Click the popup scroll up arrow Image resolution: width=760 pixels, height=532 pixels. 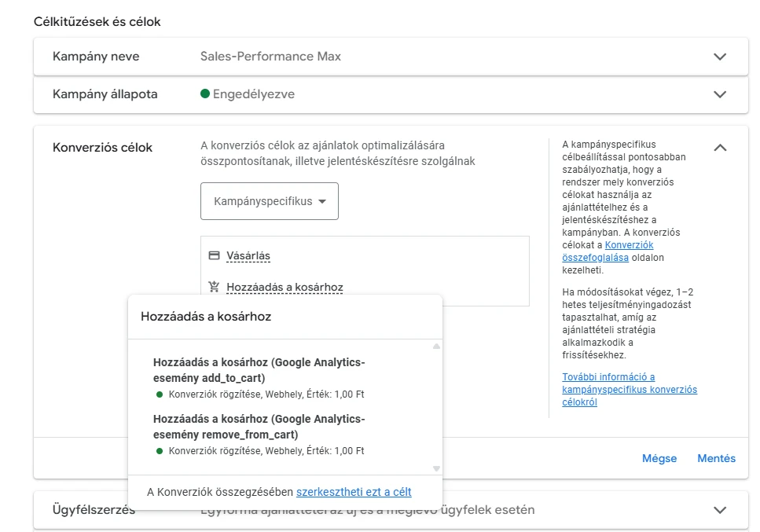click(x=436, y=346)
